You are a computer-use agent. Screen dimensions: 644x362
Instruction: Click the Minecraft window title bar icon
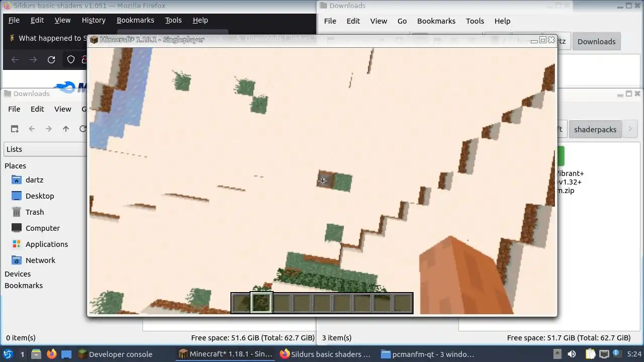[94, 40]
